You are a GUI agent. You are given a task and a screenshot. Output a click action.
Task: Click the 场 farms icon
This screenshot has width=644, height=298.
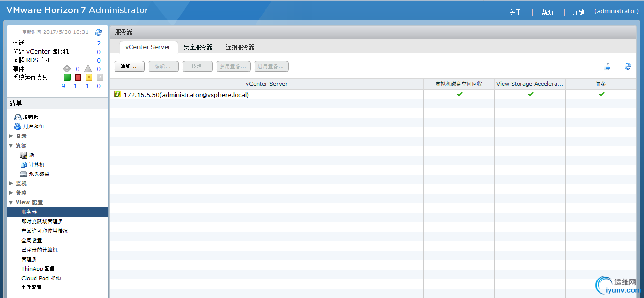(24, 155)
